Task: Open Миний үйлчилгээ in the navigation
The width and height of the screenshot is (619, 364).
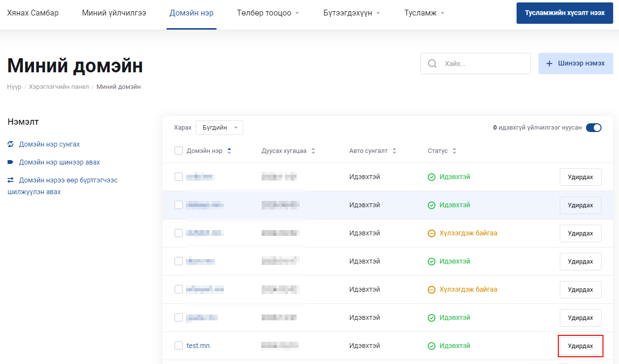Action: (114, 13)
